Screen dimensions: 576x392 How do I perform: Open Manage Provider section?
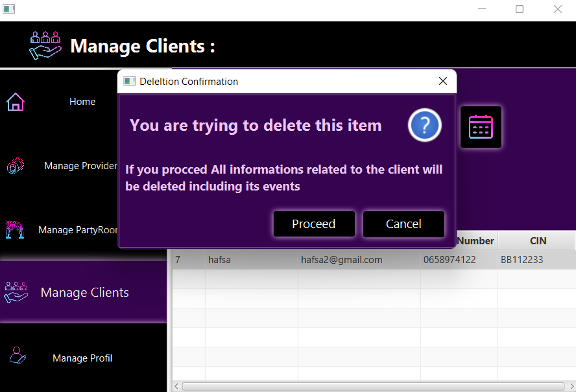(81, 166)
